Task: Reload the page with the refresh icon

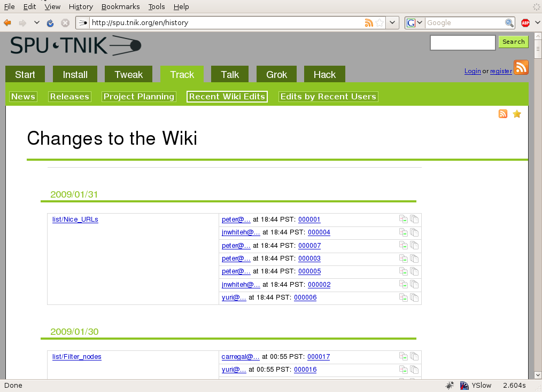Action: 50,23
